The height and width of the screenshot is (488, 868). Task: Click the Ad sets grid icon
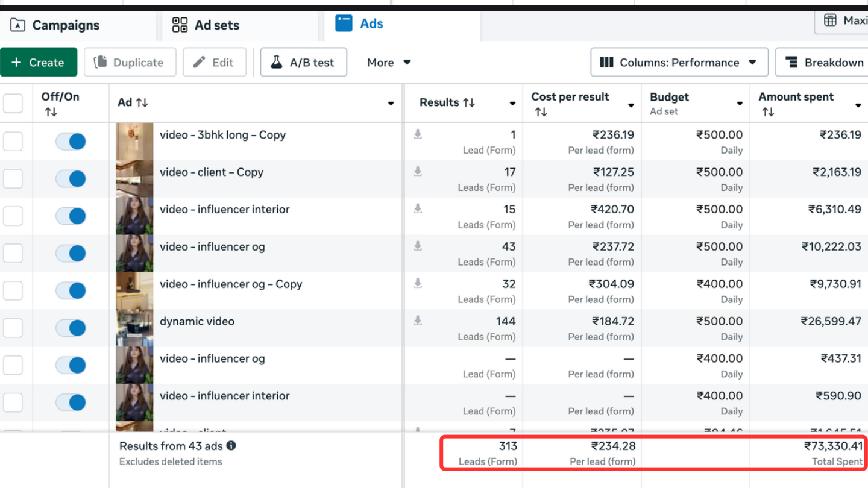(180, 25)
